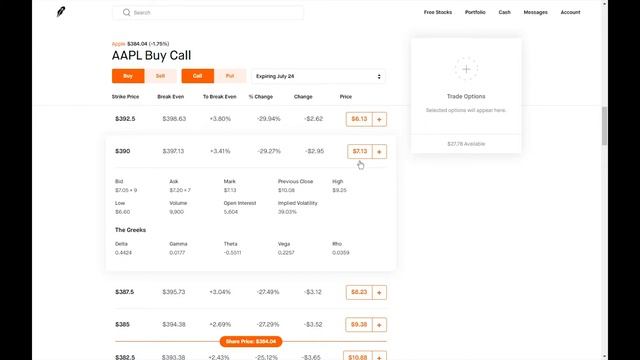Click the Strike Price column header

[125, 97]
